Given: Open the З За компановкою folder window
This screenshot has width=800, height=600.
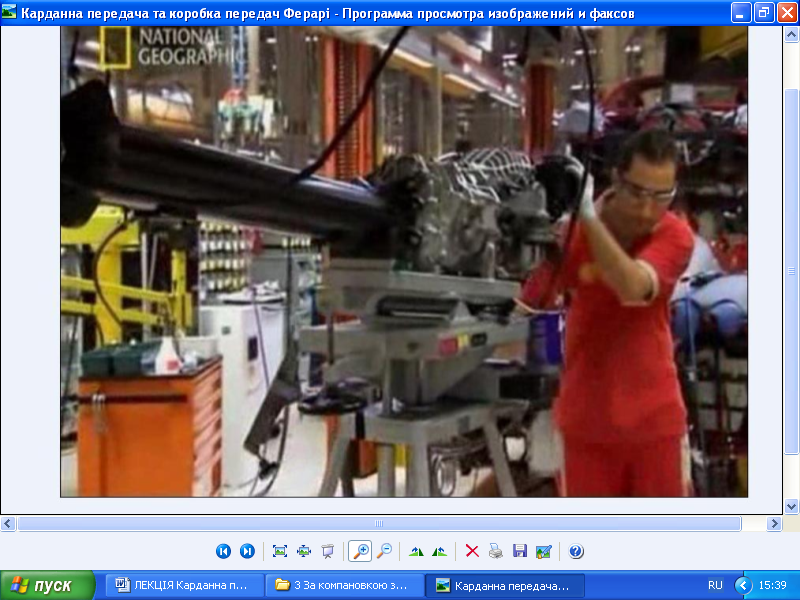Looking at the screenshot, I should pyautogui.click(x=345, y=585).
